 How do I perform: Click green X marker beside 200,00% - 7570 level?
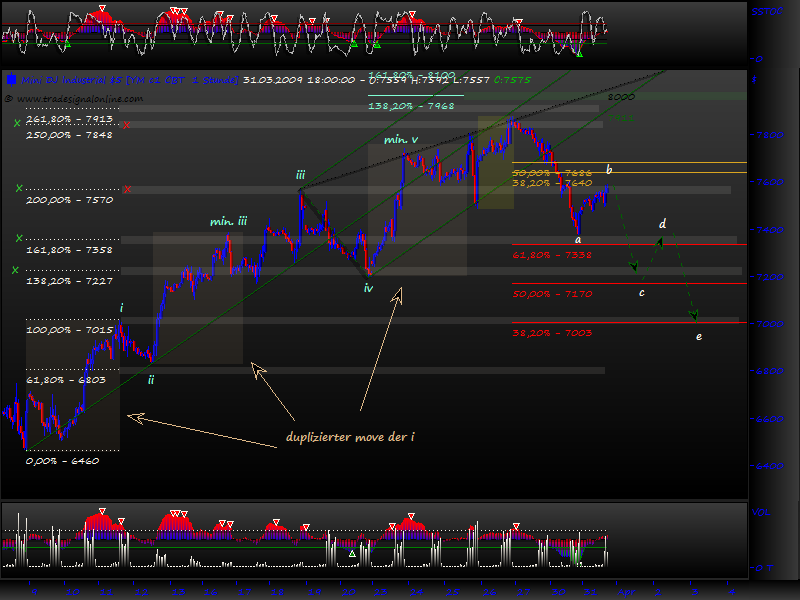click(x=19, y=188)
